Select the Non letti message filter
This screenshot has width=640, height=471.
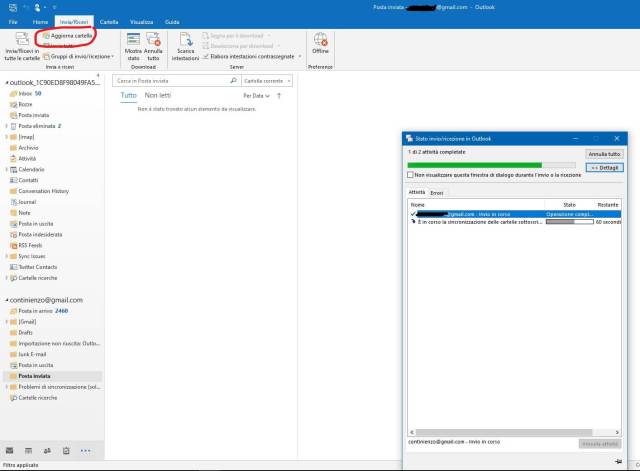point(158,95)
